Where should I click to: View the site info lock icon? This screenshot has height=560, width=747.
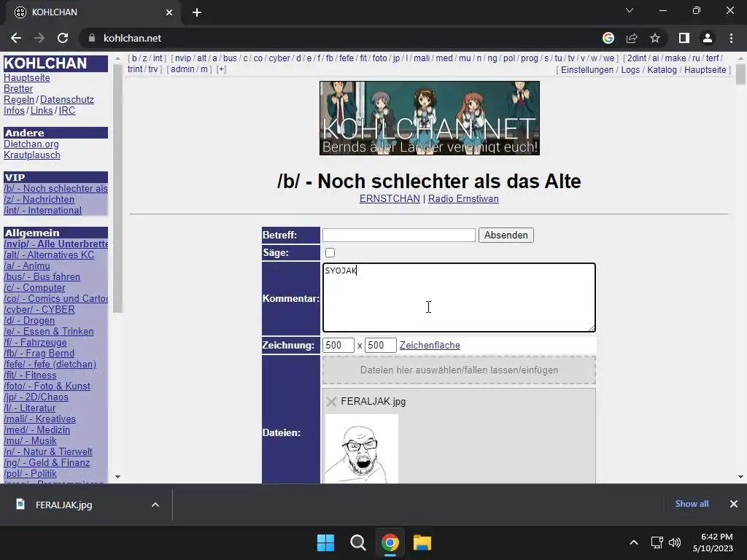(x=92, y=38)
